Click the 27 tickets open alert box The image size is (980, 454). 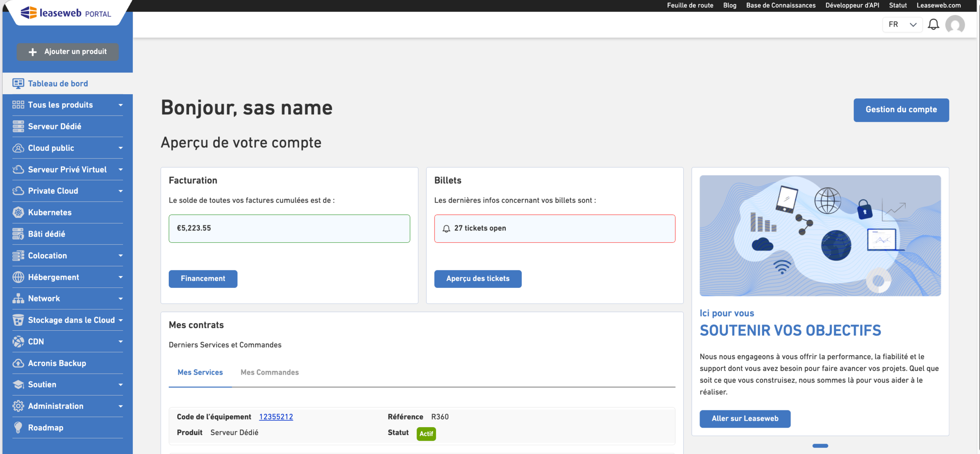[x=555, y=229]
